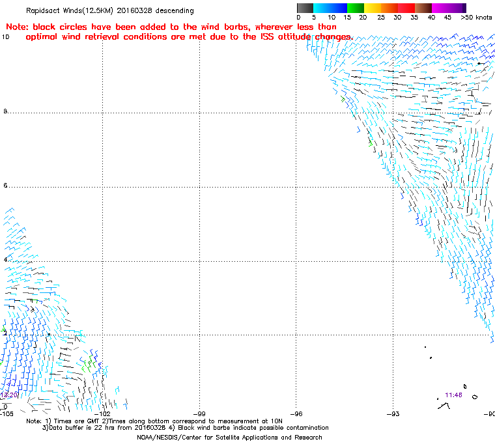Screen dimensions: 495x448
Task: Select the '-102' longitude axis label
Action: tap(103, 413)
